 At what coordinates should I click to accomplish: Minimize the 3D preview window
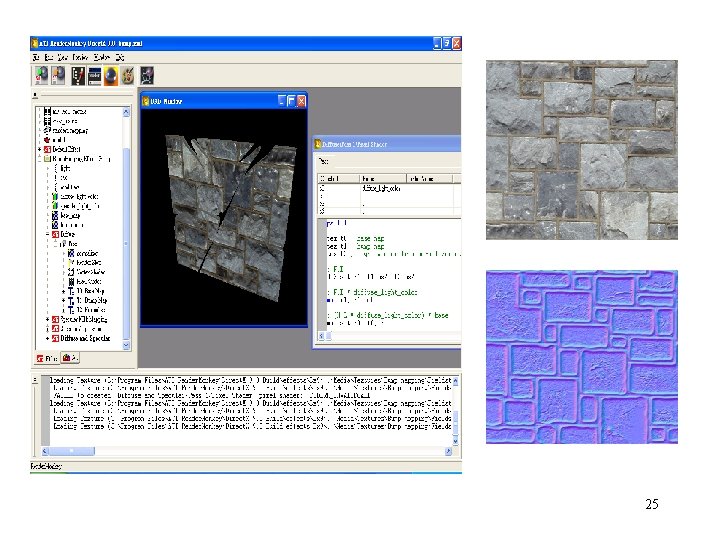(x=281, y=101)
